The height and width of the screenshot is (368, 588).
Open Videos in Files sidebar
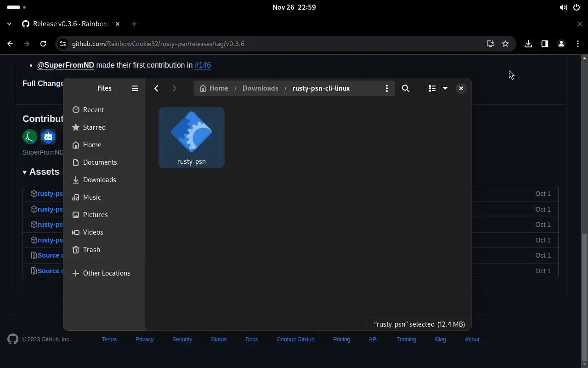pos(105,232)
